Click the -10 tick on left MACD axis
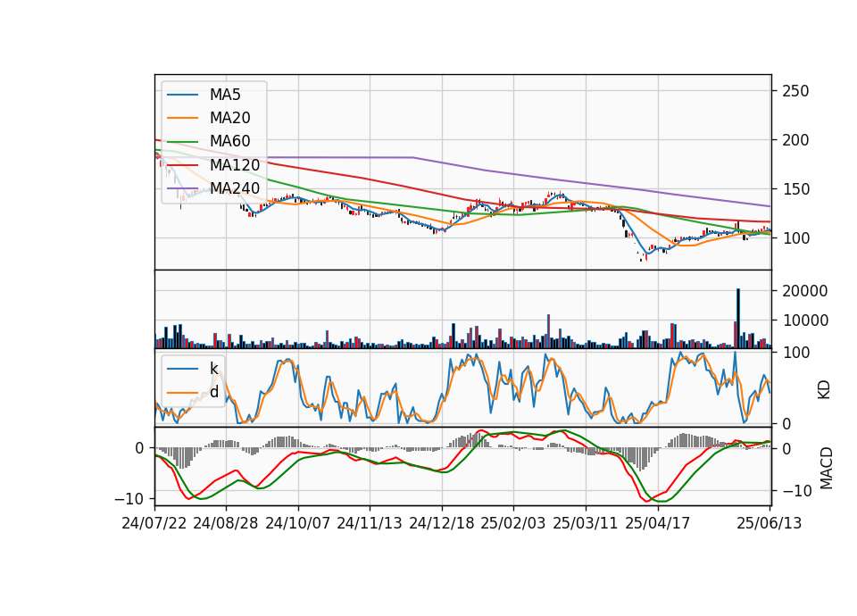This screenshot has width=857, height=616. [x=129, y=498]
